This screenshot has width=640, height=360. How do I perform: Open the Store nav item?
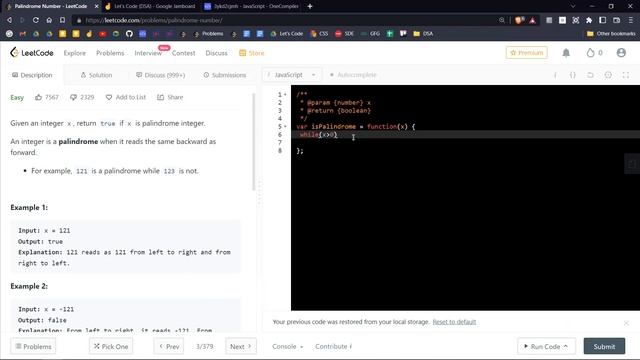251,53
